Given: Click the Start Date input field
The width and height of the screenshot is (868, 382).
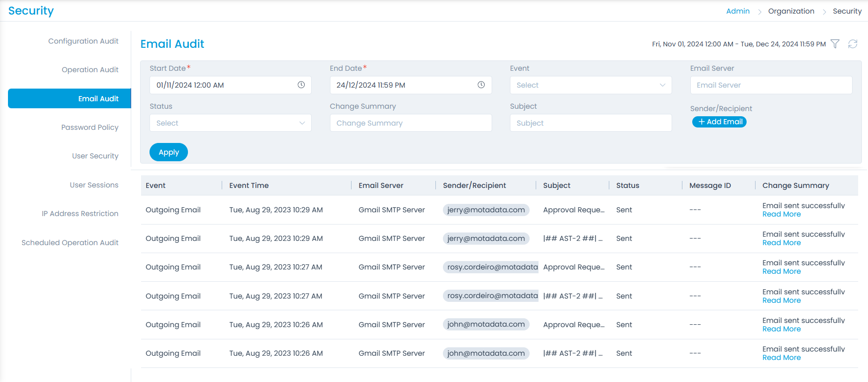Looking at the screenshot, I should [x=231, y=85].
